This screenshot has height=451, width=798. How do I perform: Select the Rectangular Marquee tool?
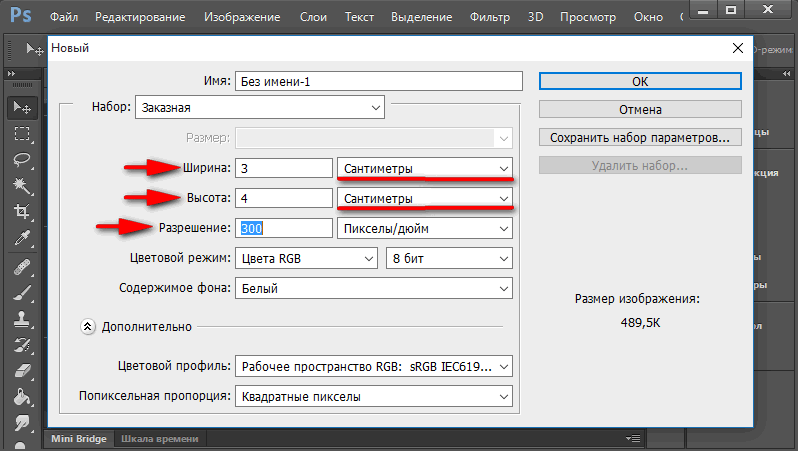(21, 134)
